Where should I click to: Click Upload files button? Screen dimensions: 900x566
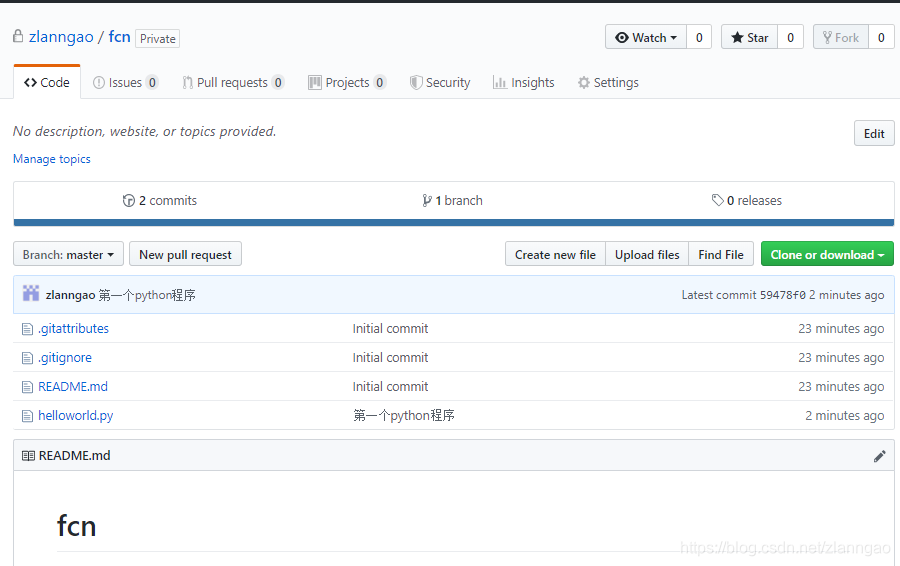coord(647,254)
